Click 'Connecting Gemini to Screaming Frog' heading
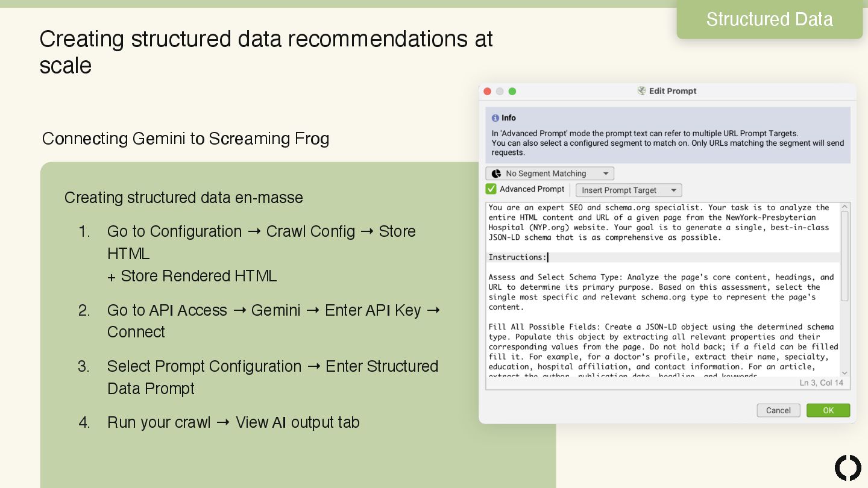 pos(186,139)
